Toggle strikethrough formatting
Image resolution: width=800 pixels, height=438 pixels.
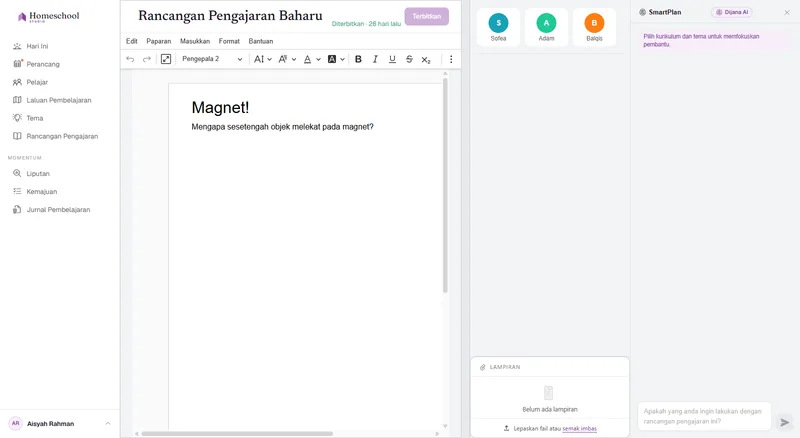[x=409, y=59]
